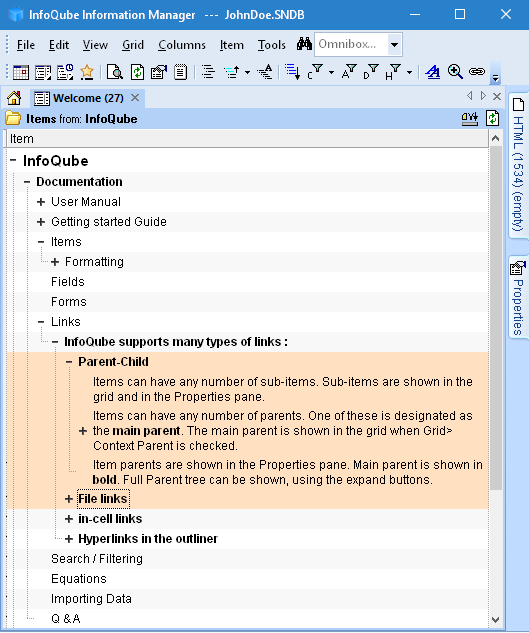Image resolution: width=530 pixels, height=633 pixels.
Task: Expand the File links item
Action: coord(69,499)
